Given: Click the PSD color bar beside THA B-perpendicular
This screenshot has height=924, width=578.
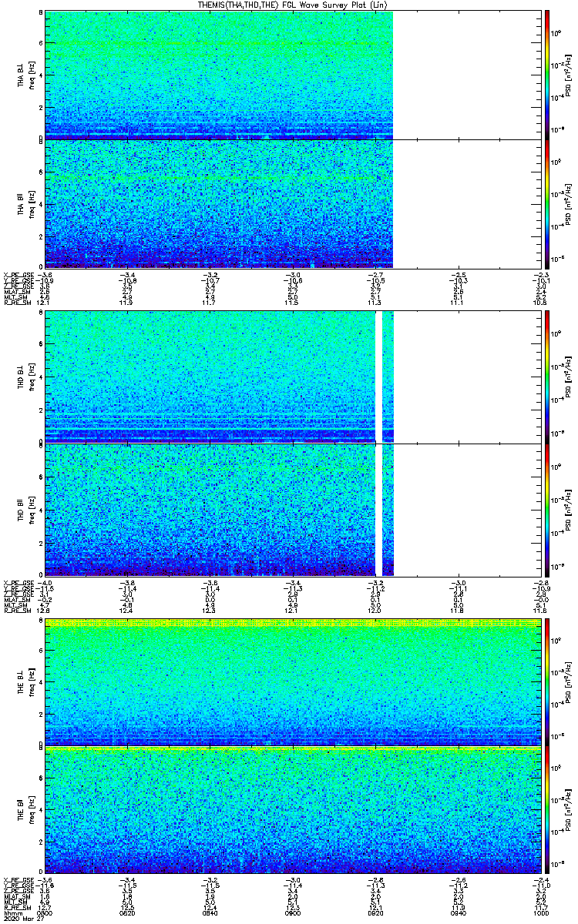Looking at the screenshot, I should tap(547, 75).
